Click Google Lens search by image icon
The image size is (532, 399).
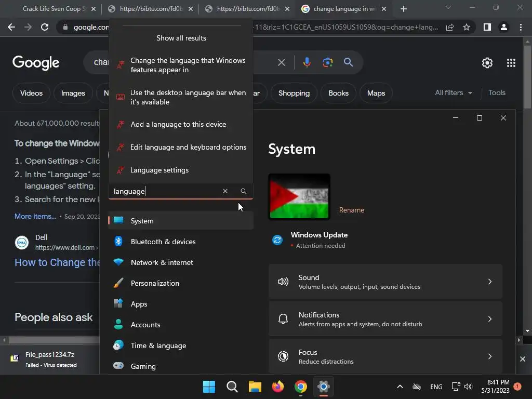point(327,62)
